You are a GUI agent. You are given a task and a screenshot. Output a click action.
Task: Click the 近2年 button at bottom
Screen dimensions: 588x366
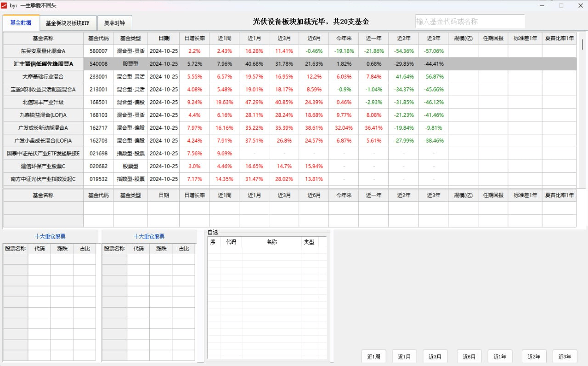pos(534,356)
